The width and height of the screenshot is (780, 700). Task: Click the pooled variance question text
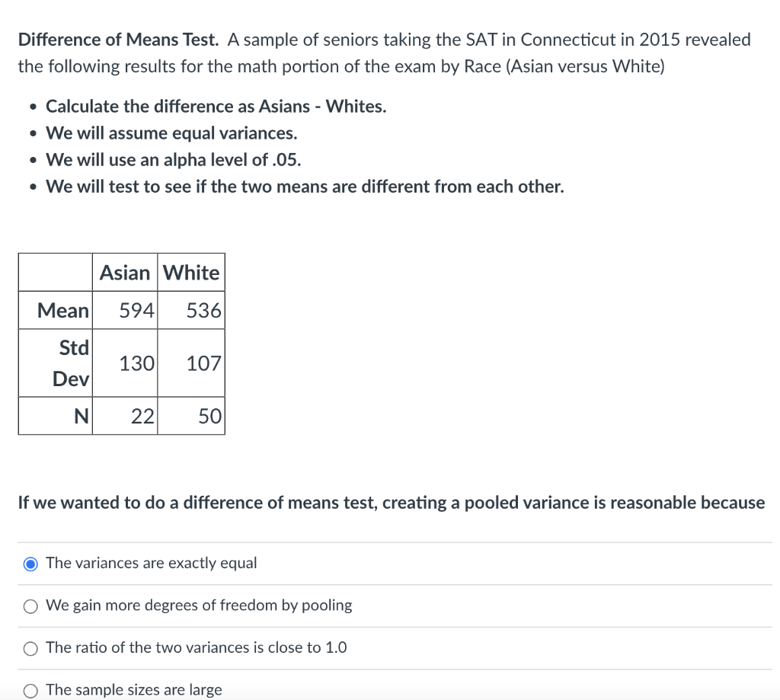(391, 503)
